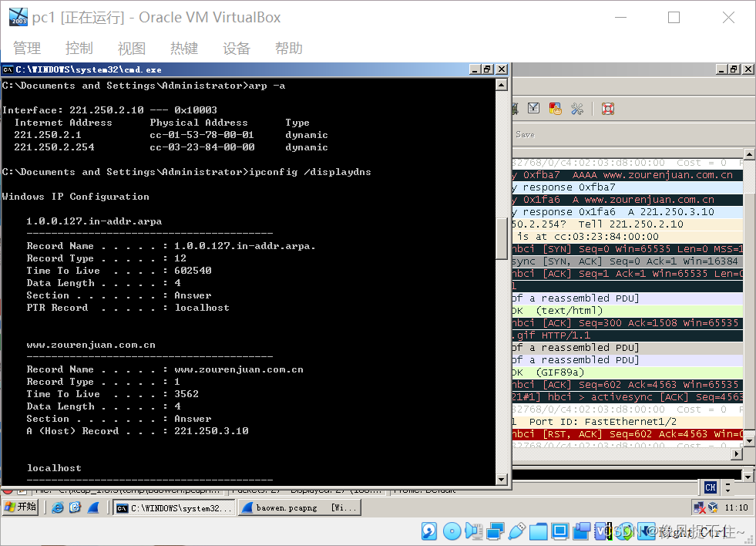Click Wireshark packet list horizontal right arrow

click(738, 453)
